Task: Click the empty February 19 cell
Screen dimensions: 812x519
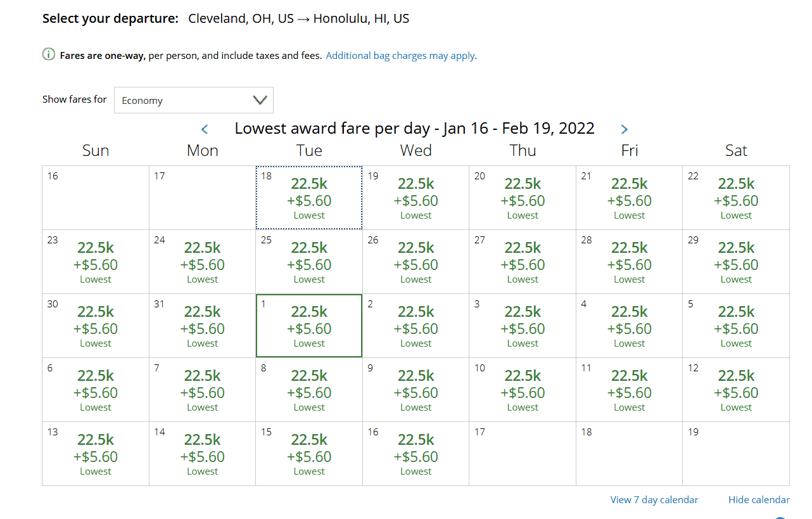Action: point(736,454)
